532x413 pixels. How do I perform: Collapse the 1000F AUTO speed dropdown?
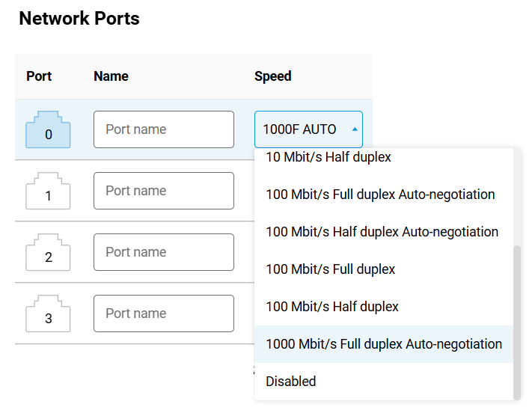308,129
